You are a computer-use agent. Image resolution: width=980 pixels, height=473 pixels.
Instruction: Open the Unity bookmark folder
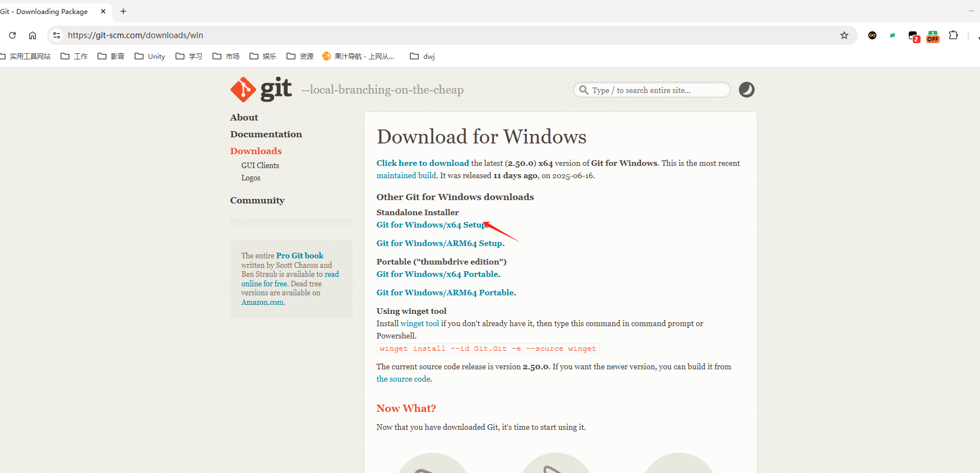point(150,56)
